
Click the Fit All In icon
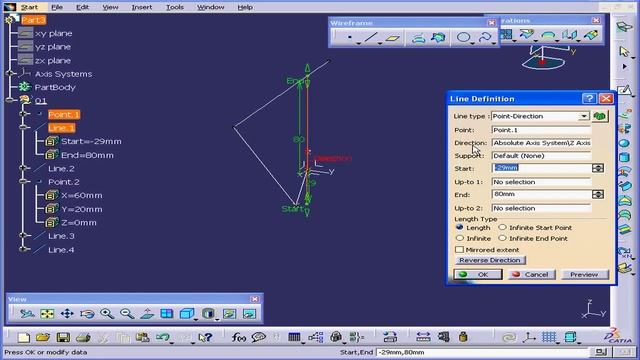pyautogui.click(x=47, y=313)
